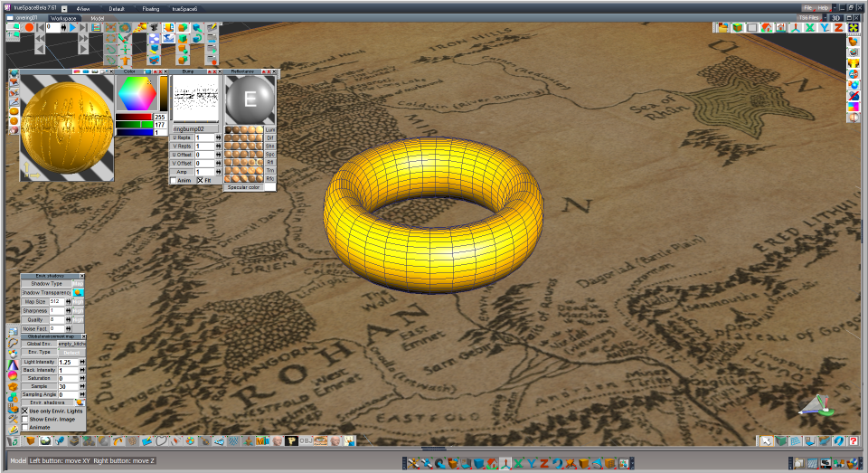Image resolution: width=868 pixels, height=473 pixels.
Task: Open the File menu
Action: tap(807, 8)
